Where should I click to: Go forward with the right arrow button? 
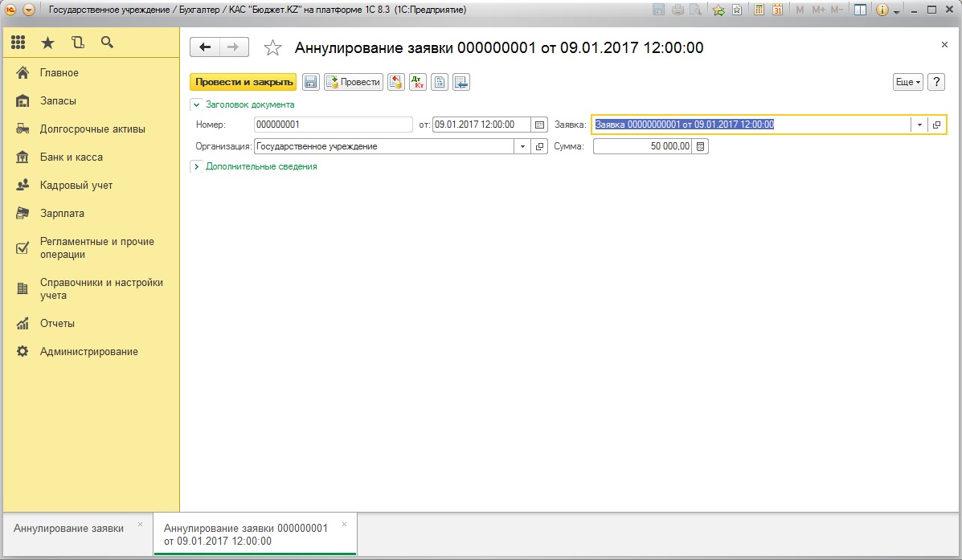coord(234,47)
